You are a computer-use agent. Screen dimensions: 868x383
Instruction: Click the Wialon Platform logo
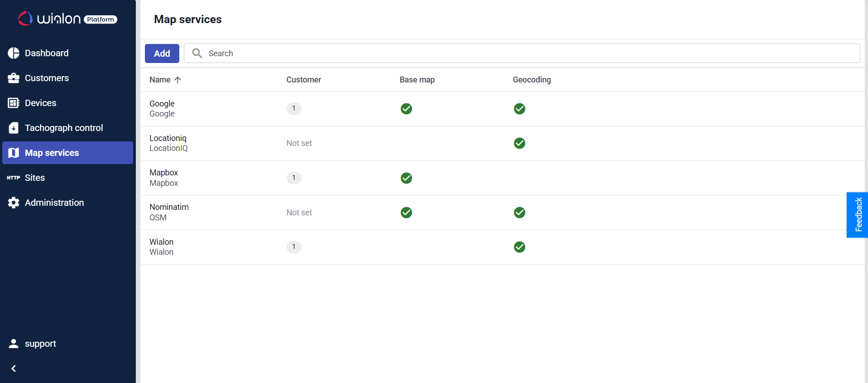(67, 19)
